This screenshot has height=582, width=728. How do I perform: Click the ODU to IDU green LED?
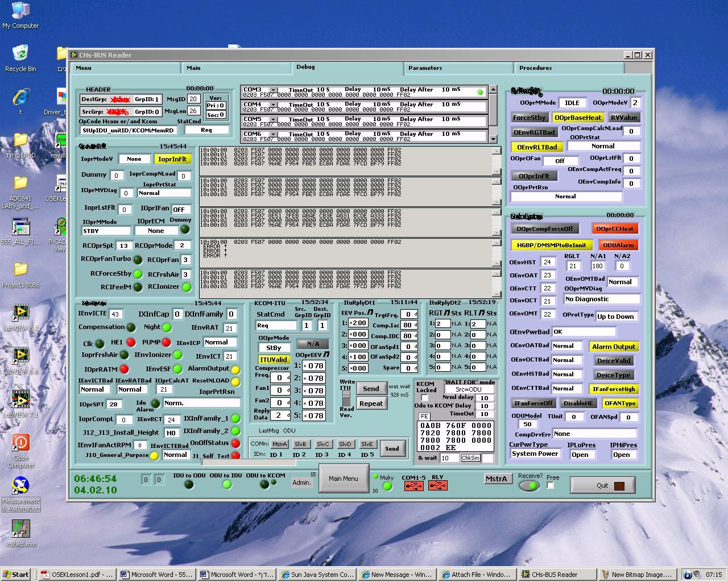(227, 485)
